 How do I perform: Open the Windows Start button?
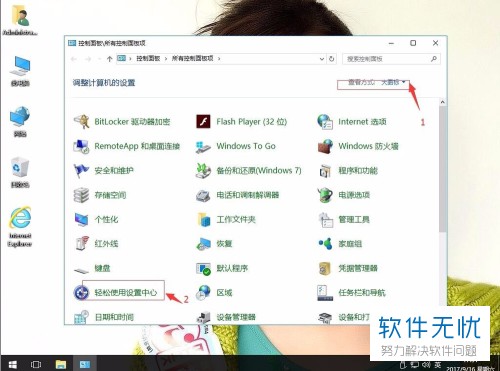click(x=12, y=364)
